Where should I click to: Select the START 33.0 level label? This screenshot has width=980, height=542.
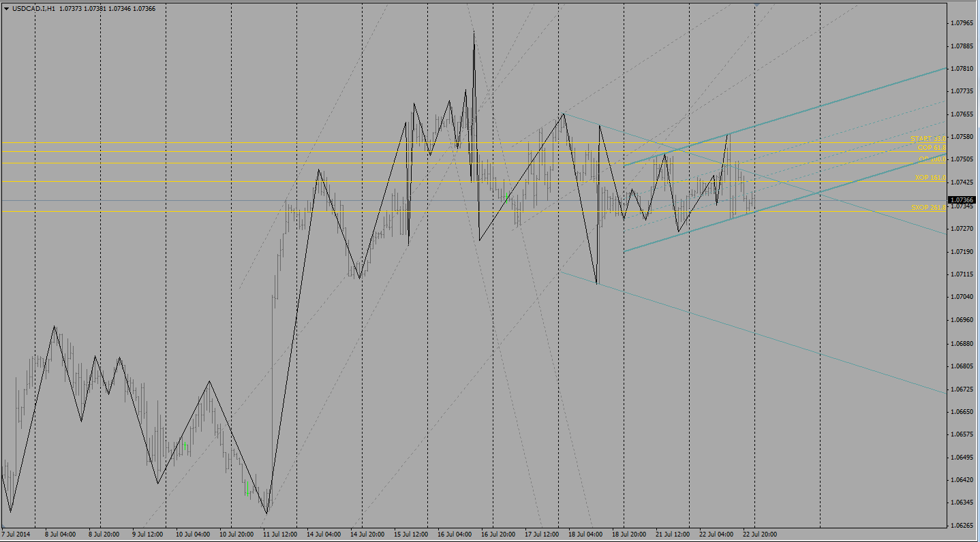928,139
